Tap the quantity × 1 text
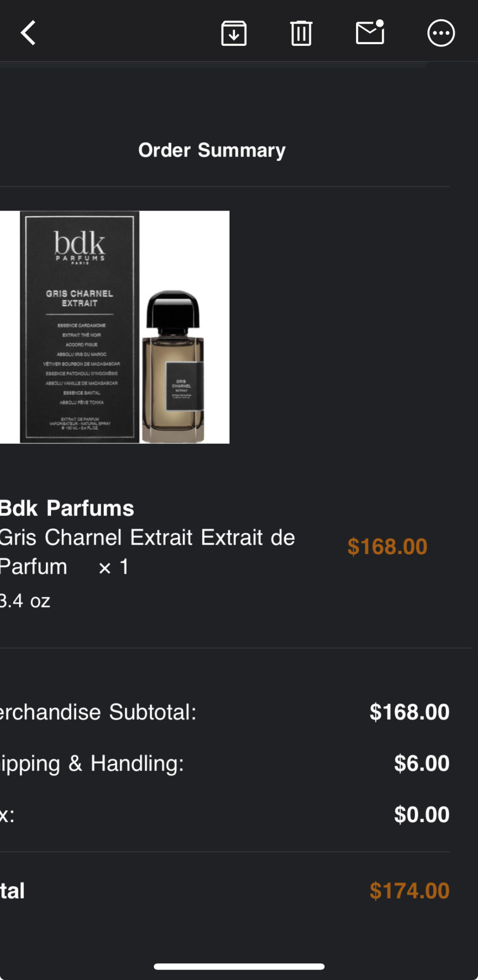478x980 pixels. tap(114, 566)
